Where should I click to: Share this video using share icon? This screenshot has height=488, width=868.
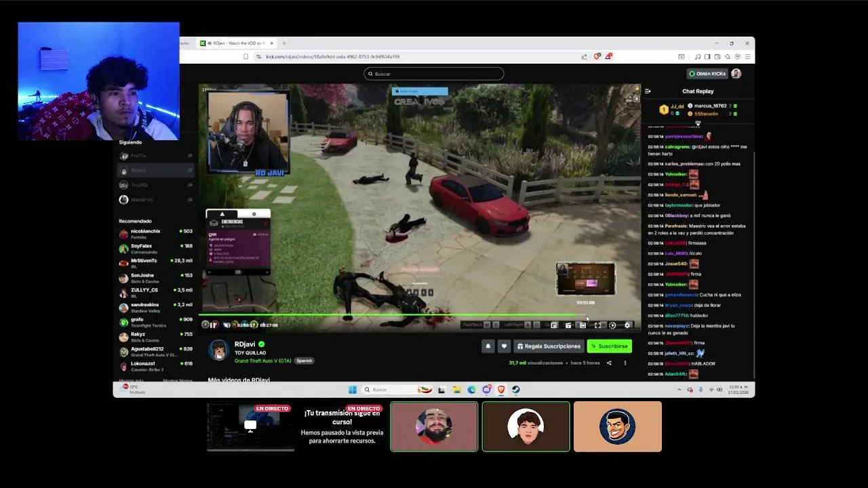609,363
